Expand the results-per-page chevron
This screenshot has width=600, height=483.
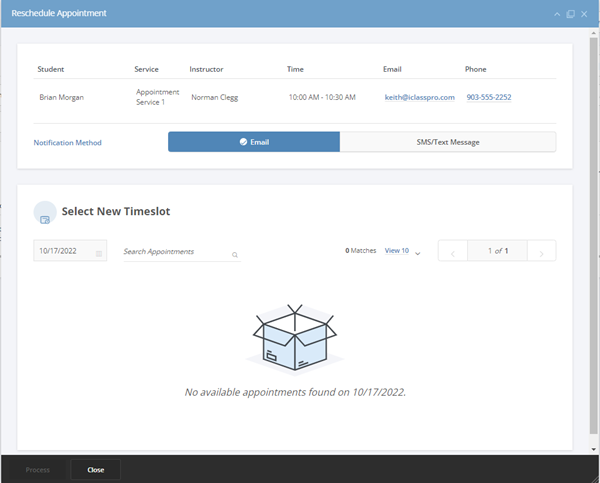click(x=418, y=253)
